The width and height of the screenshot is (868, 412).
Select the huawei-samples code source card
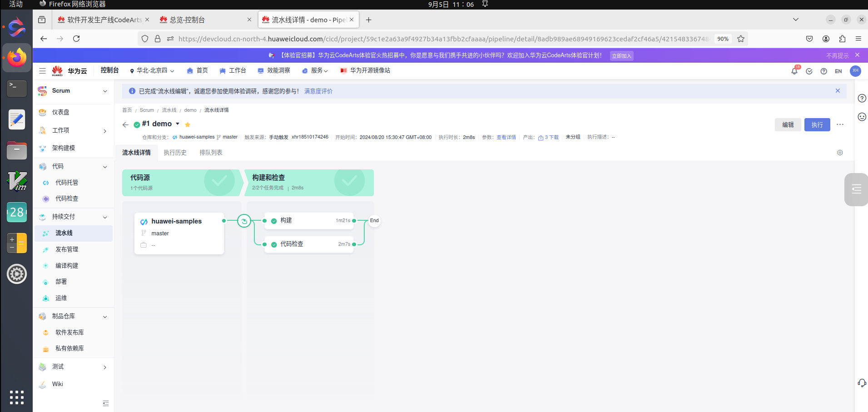pyautogui.click(x=179, y=233)
